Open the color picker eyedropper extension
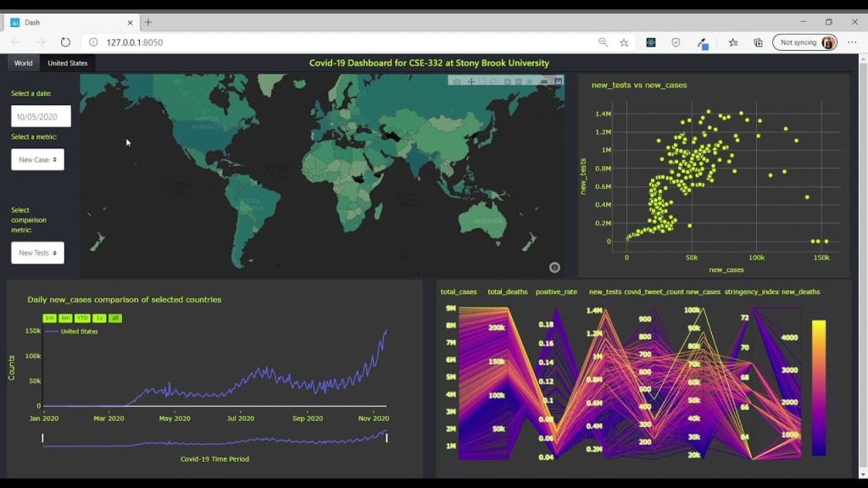The height and width of the screenshot is (488, 868). 703,43
